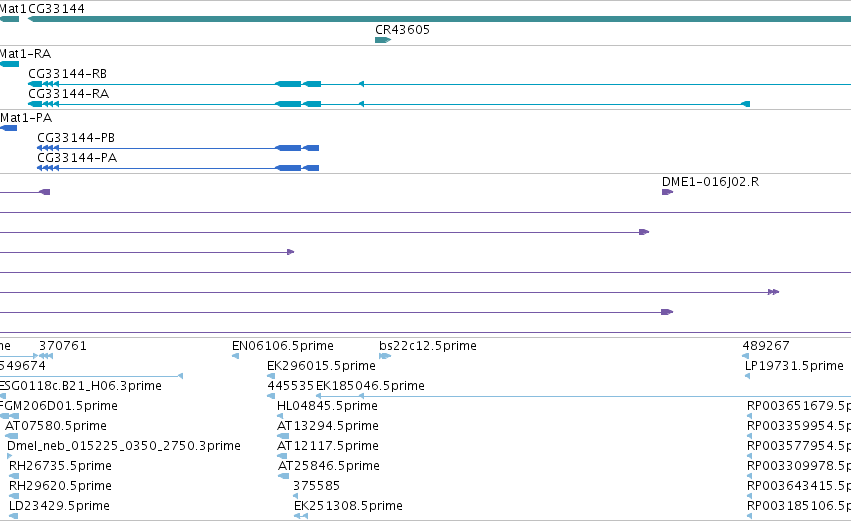The image size is (851, 521).
Task: Select the CG33144 gene label
Action: click(56, 9)
